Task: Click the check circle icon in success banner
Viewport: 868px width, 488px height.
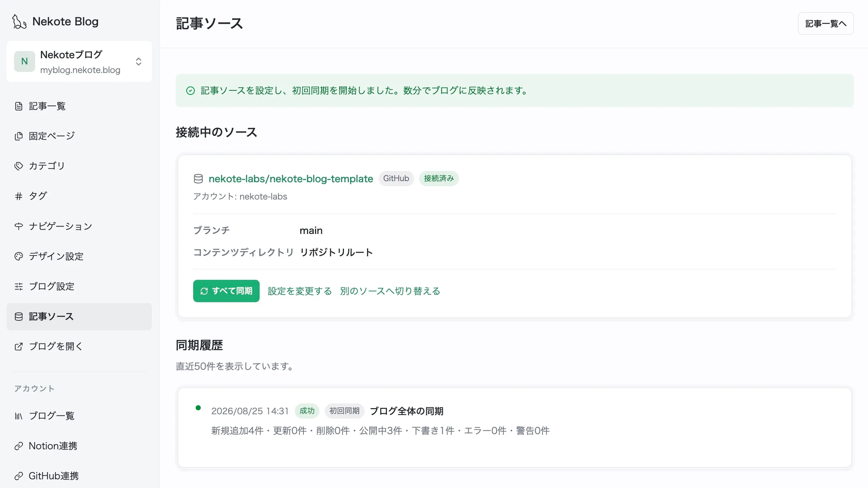Action: (191, 91)
